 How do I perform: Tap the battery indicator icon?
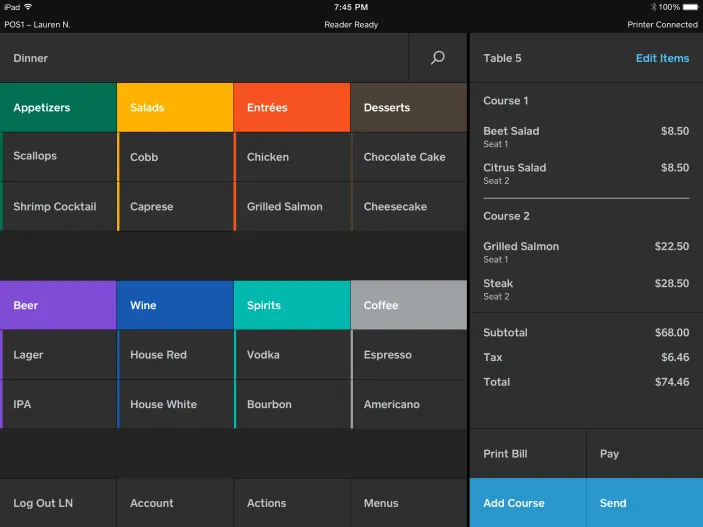(x=690, y=7)
